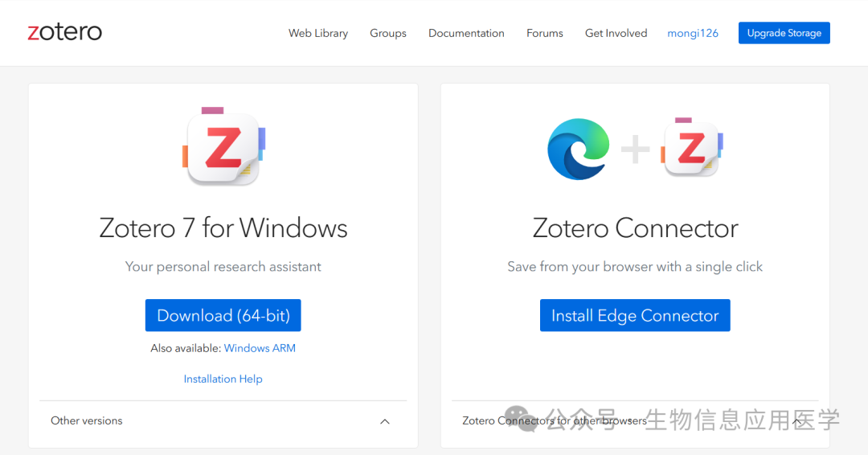Click Install Edge Connector button
This screenshot has width=868, height=455.
click(635, 315)
